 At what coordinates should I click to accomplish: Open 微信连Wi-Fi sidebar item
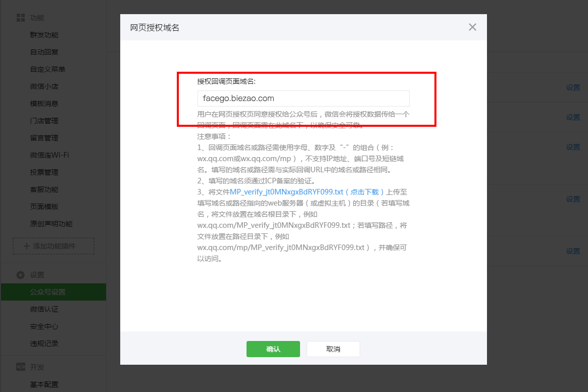click(x=50, y=155)
